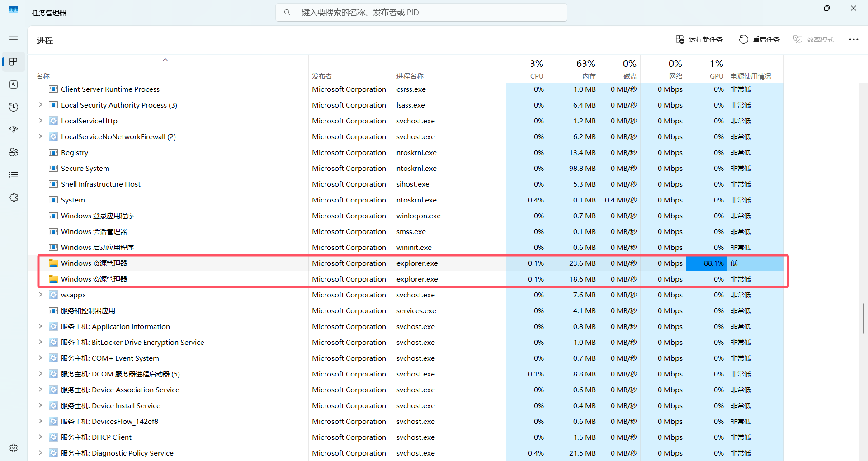
Task: Open the Startup apps sidebar icon
Action: tap(14, 130)
